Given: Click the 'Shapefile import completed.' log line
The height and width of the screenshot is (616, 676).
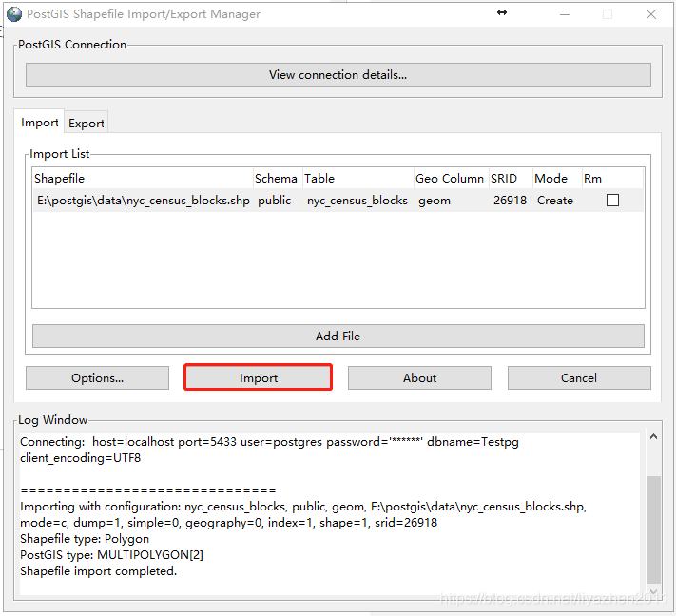Looking at the screenshot, I should tap(99, 570).
